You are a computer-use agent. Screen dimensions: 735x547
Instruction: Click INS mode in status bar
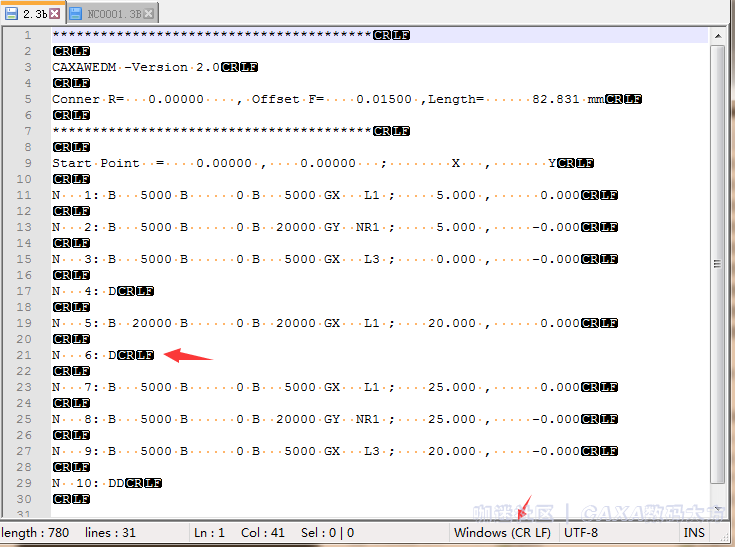pos(694,532)
